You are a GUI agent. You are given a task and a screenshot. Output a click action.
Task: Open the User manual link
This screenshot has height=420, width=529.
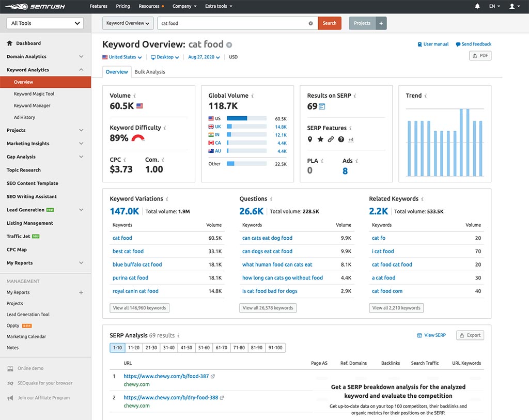[433, 44]
